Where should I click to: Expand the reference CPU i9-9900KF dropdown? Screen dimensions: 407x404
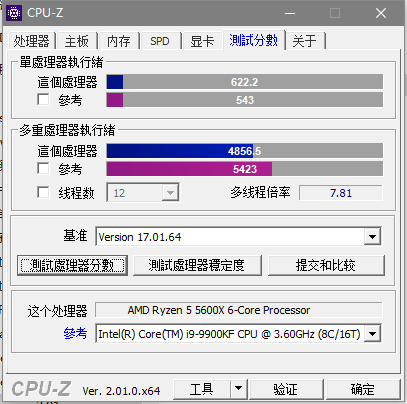pos(372,334)
